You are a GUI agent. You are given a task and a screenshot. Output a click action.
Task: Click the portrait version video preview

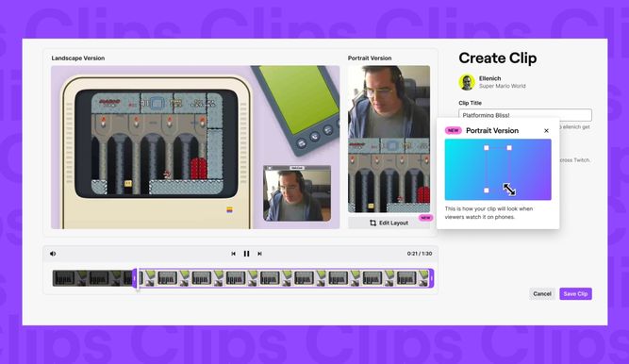coord(389,140)
